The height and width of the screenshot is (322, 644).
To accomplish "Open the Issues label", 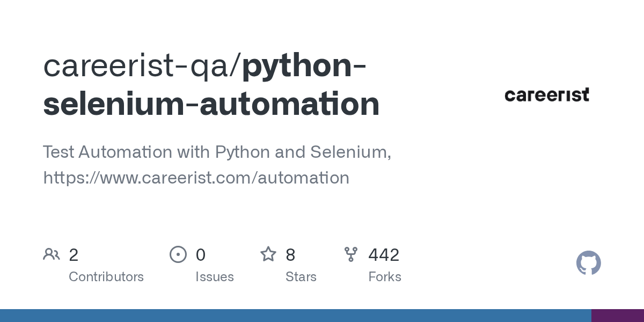I will pyautogui.click(x=215, y=277).
